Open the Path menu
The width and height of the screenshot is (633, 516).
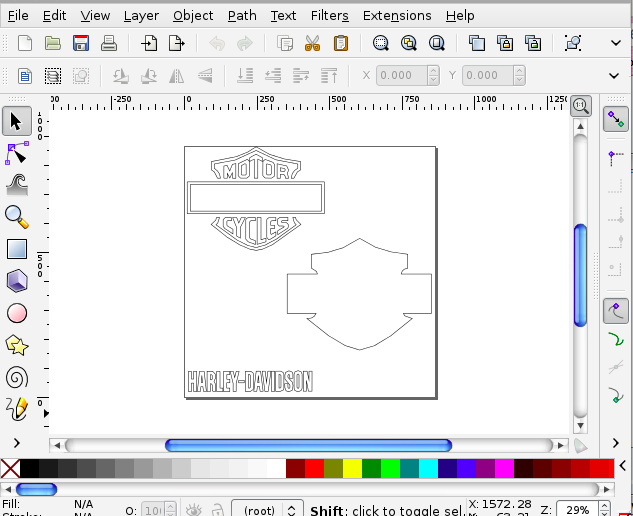pyautogui.click(x=242, y=16)
